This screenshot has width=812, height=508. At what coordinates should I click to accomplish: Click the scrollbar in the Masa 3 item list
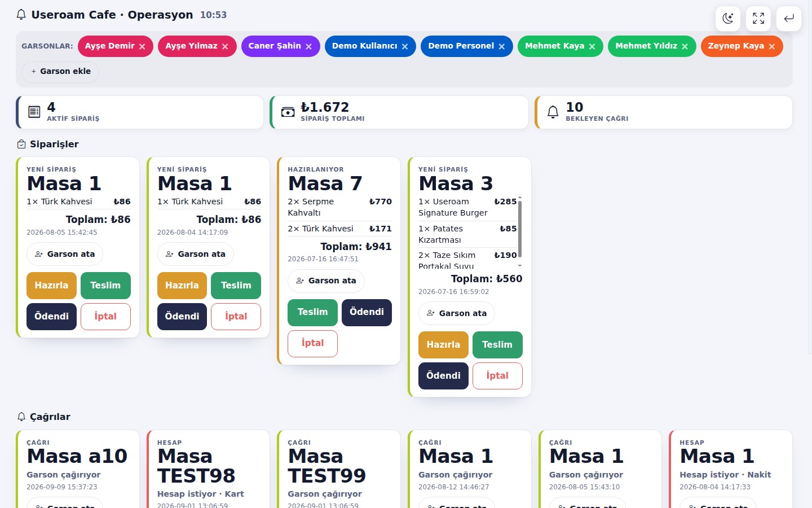pyautogui.click(x=520, y=229)
